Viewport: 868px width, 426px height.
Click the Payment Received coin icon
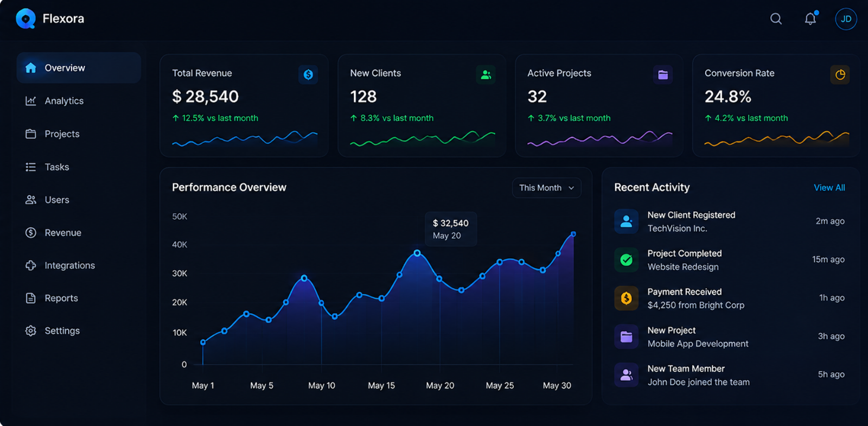coord(626,298)
